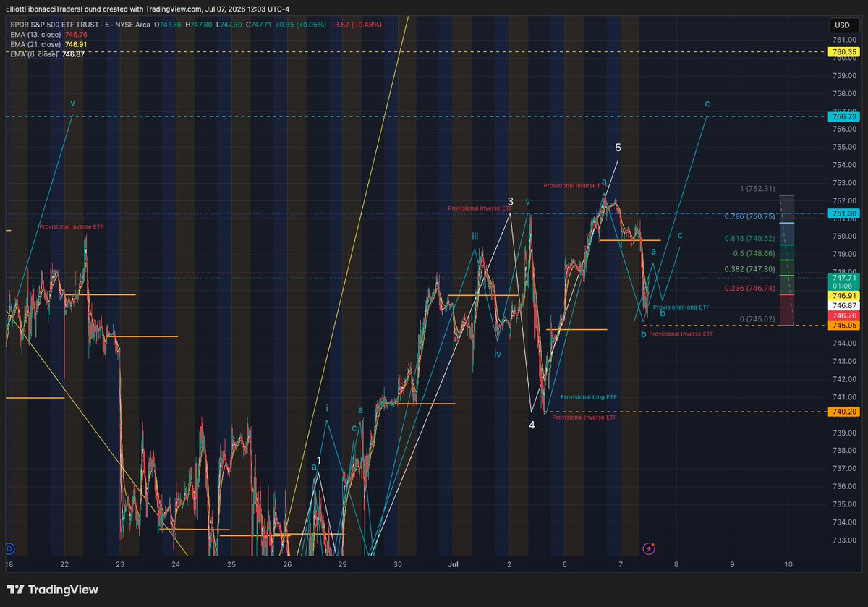Image resolution: width=868 pixels, height=607 pixels.
Task: Click date 9 on the time axis
Action: [x=732, y=564]
